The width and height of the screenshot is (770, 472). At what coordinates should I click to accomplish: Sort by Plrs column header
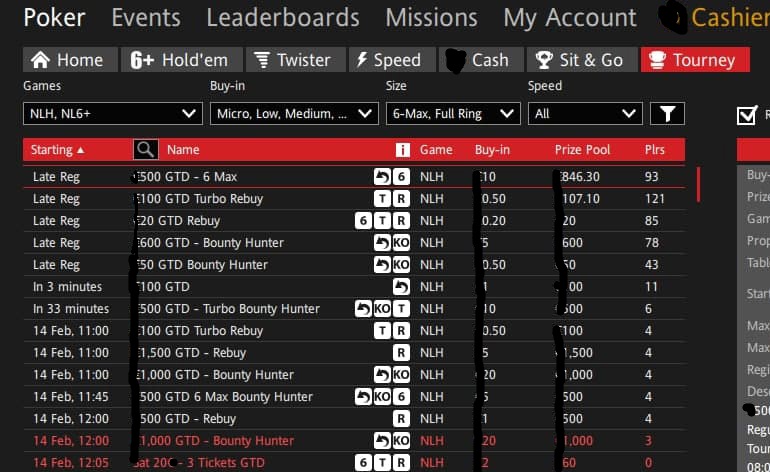point(654,150)
